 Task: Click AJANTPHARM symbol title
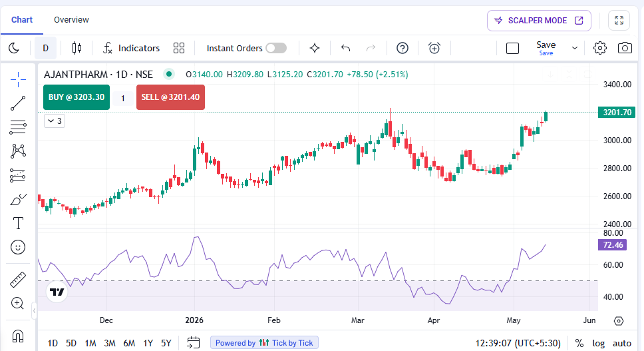click(76, 75)
